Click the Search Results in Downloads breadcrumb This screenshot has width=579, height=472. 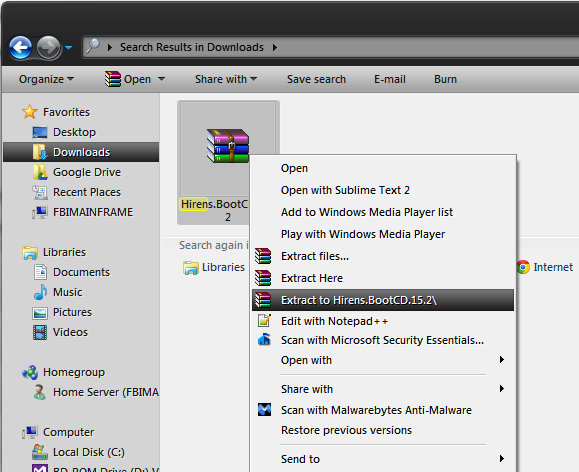[192, 47]
